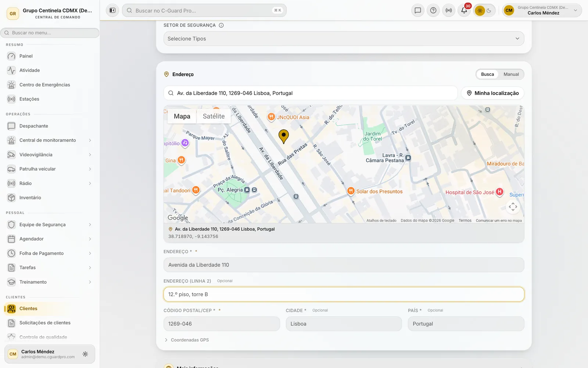The height and width of the screenshot is (368, 588).
Task: Click Comunicar um erro no mapa link
Action: coord(499,220)
